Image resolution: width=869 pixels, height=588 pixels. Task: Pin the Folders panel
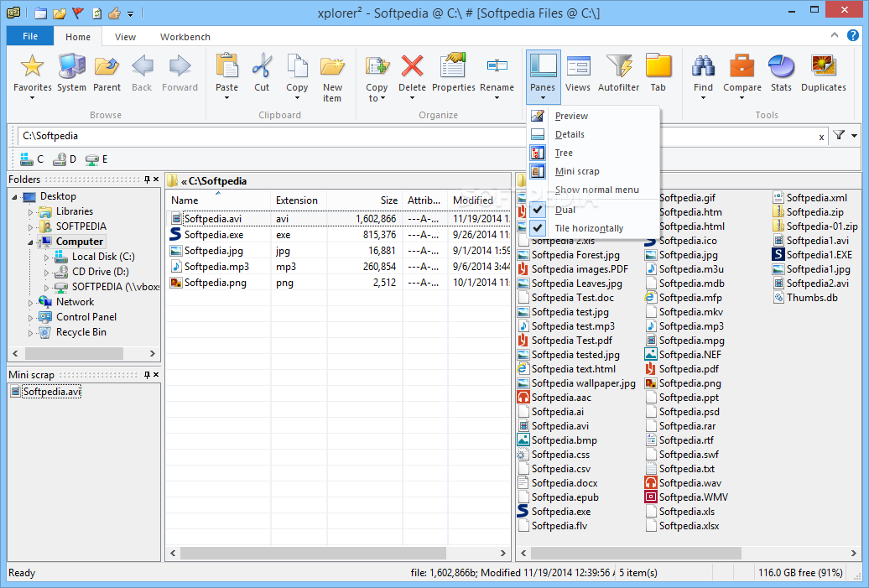(147, 179)
